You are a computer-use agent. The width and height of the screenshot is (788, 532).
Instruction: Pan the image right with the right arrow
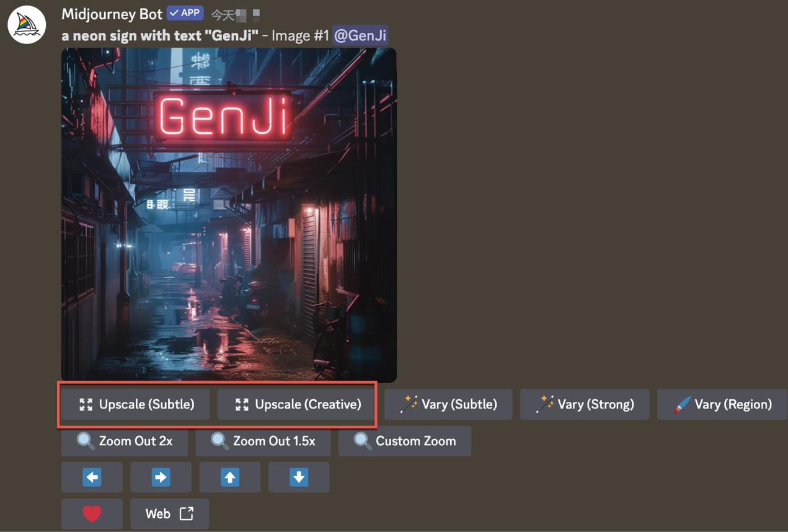pyautogui.click(x=161, y=477)
